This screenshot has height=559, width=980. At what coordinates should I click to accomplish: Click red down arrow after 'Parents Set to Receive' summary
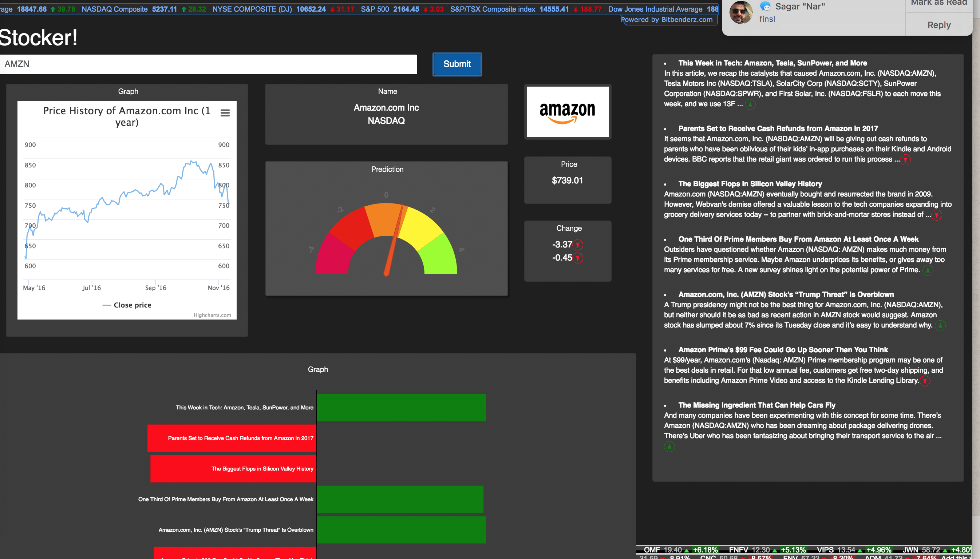905,160
